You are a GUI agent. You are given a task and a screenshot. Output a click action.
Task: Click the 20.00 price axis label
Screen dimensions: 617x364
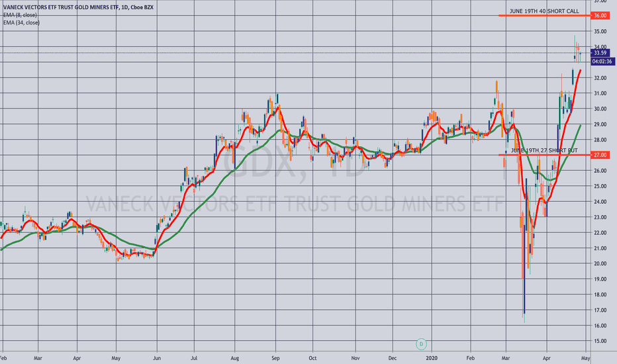[x=600, y=263]
